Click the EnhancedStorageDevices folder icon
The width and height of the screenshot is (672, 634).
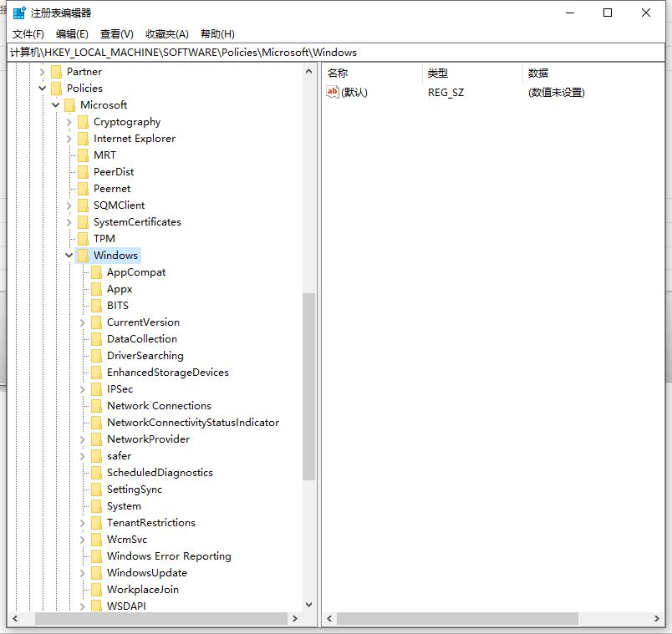(x=96, y=373)
